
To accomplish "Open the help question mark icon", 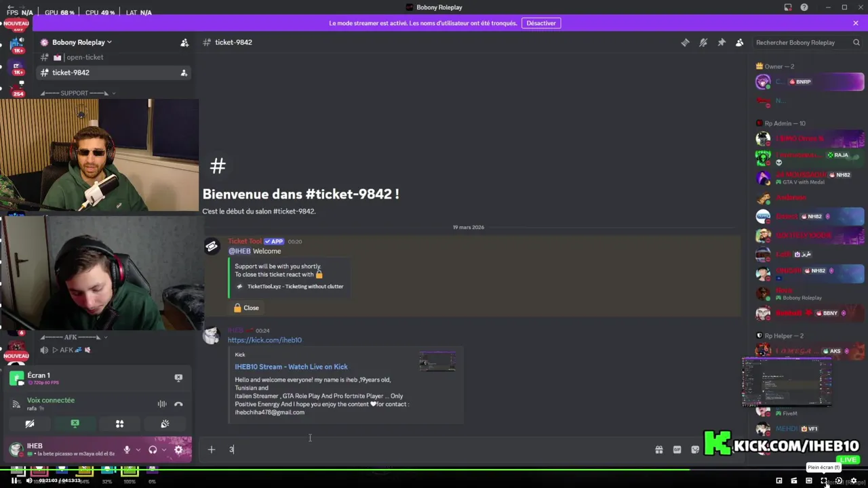I will 804,7.
